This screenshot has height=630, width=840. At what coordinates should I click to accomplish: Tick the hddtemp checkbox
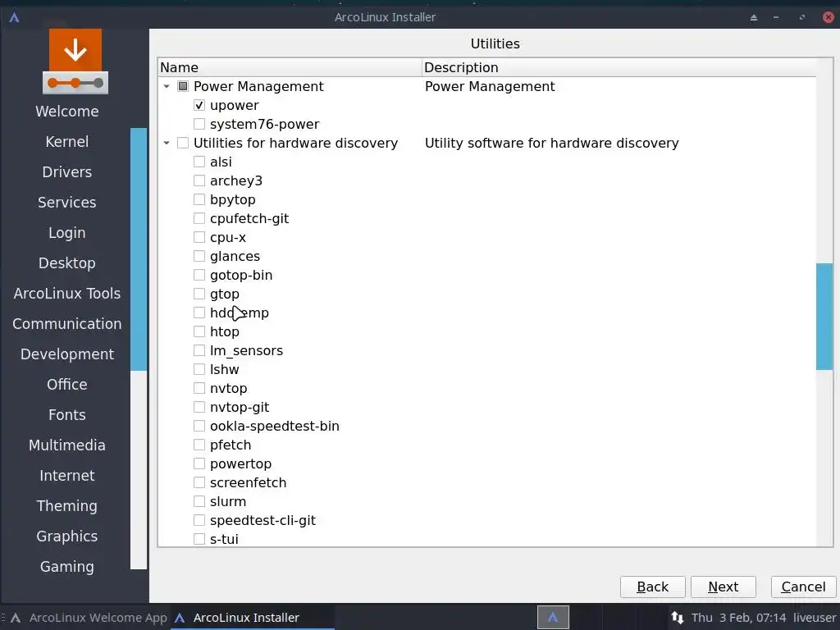point(199,313)
